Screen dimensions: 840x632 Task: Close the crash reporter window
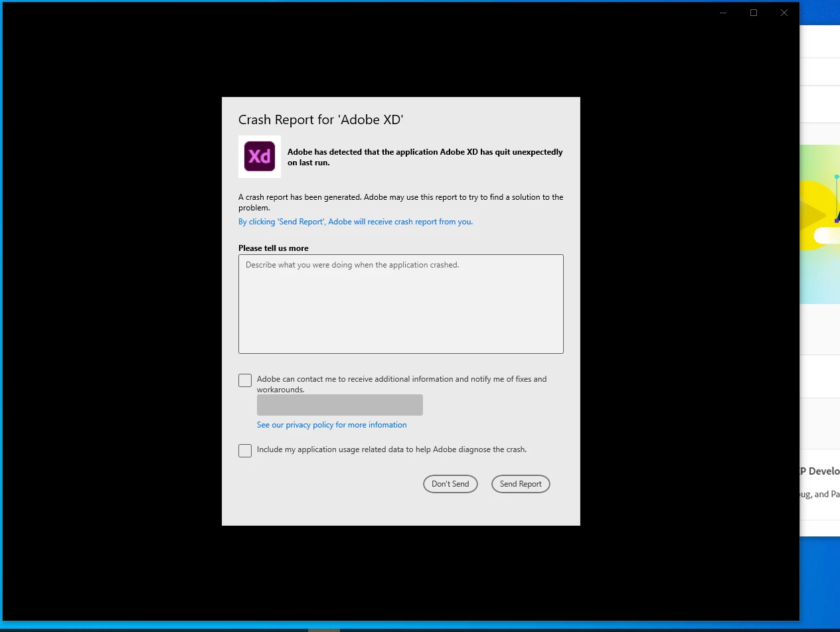click(784, 13)
